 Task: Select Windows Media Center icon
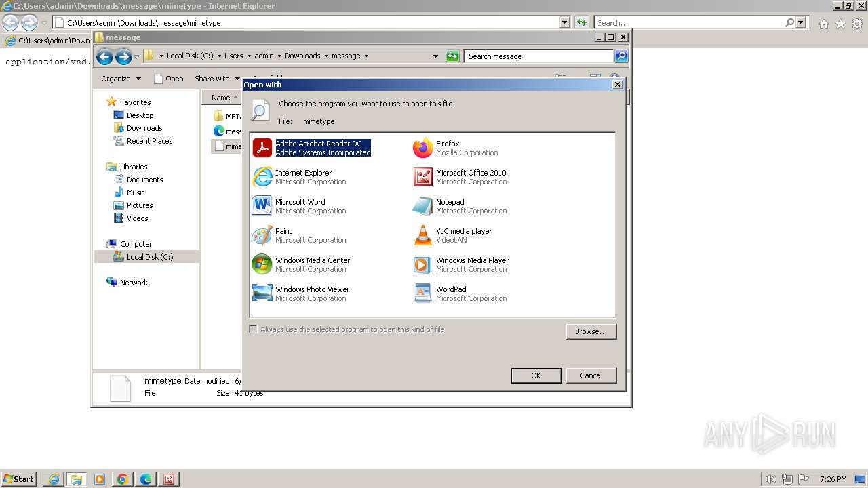click(262, 264)
